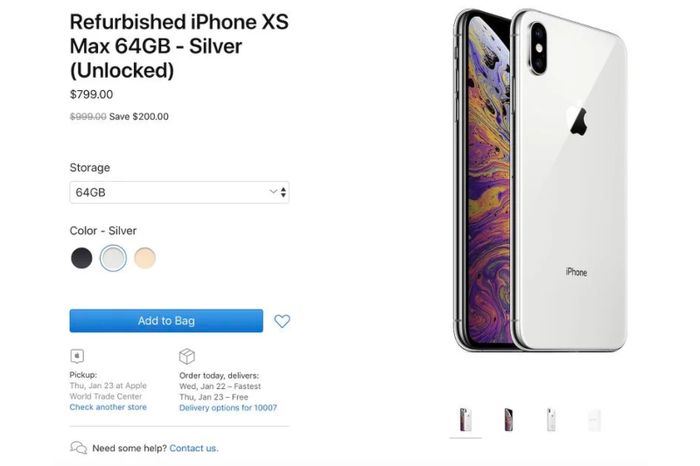Click the storage dropdown up-down arrows

pos(283,192)
